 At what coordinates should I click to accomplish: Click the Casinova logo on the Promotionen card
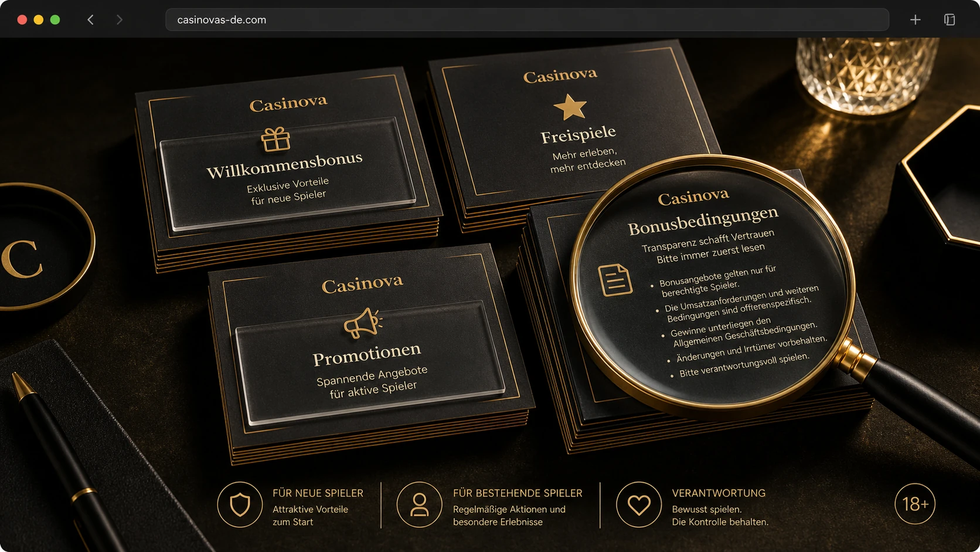[x=362, y=285]
